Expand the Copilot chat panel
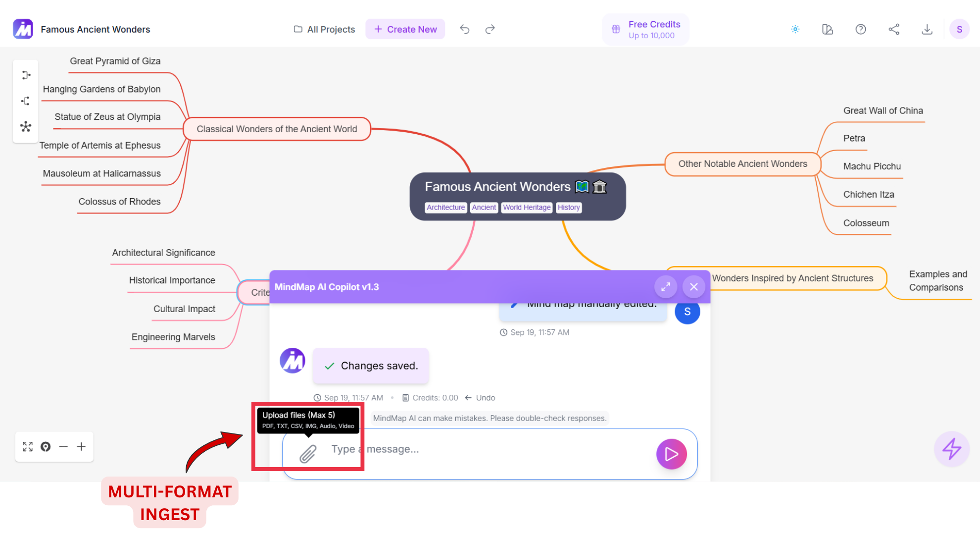The image size is (980, 535). coord(666,287)
